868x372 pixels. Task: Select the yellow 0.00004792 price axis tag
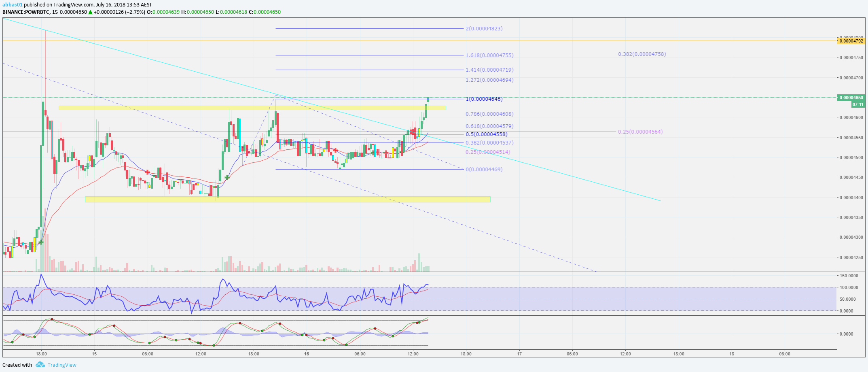click(851, 41)
